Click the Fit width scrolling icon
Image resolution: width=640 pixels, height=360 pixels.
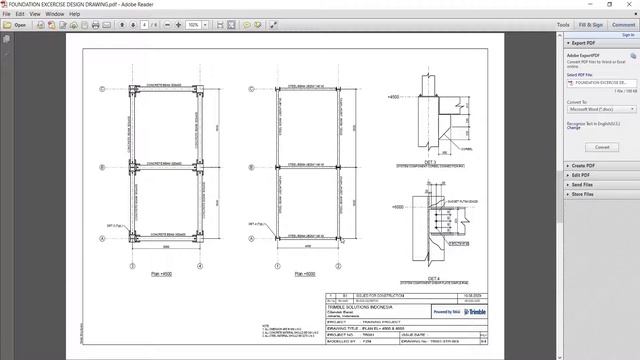(x=220, y=25)
